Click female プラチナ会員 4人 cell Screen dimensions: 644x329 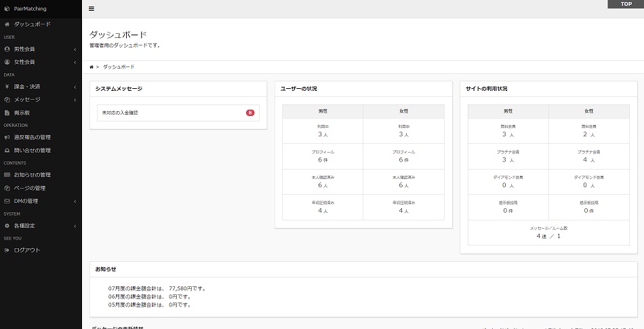click(x=589, y=157)
